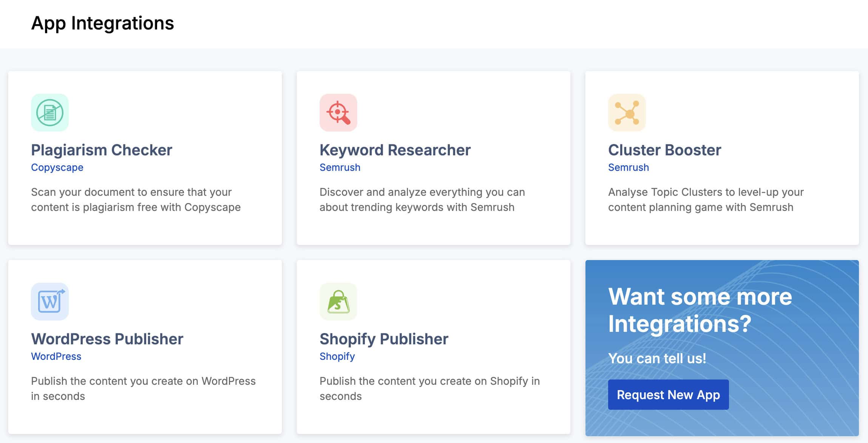Open the WordPress Publisher title
The width and height of the screenshot is (868, 443).
click(x=107, y=339)
